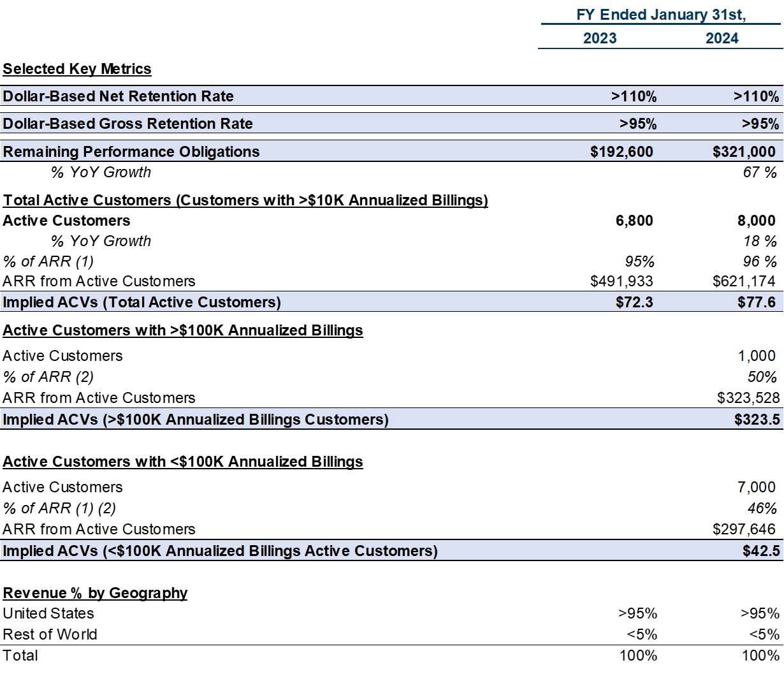Screen dimensions: 784x688
Task: Click the Revenue % by Geography heading
Action: pyautogui.click(x=95, y=593)
